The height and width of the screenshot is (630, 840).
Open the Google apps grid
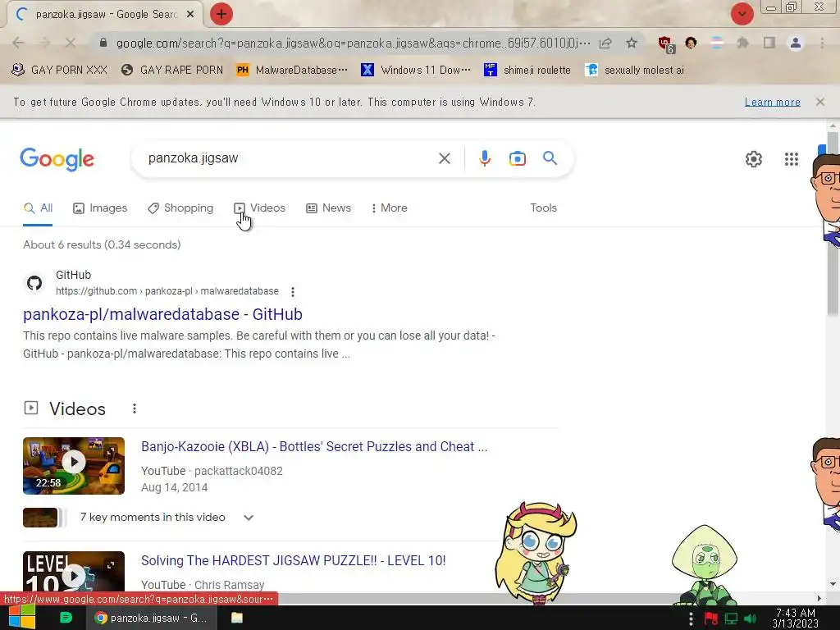792,159
